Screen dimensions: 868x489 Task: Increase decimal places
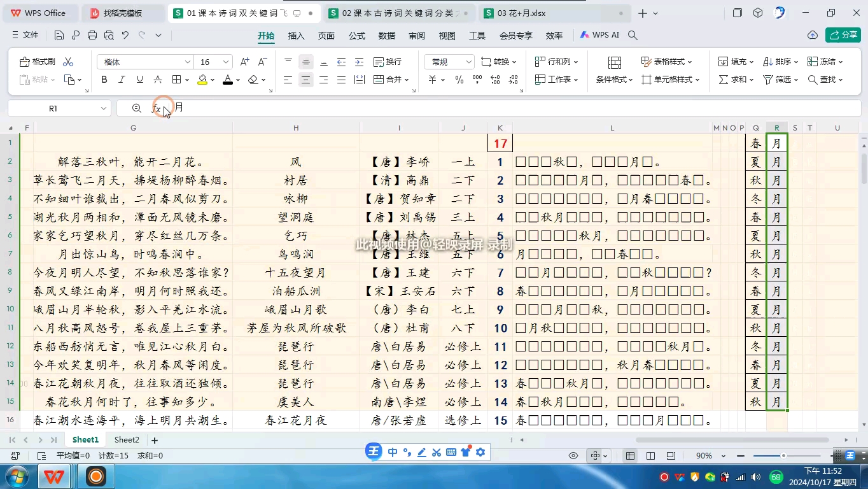(495, 80)
